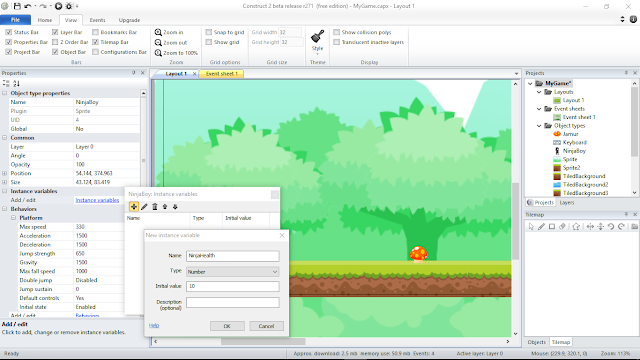Collapse the Event sheets folder
Viewport: 640px width, 360px height.
click(x=539, y=109)
